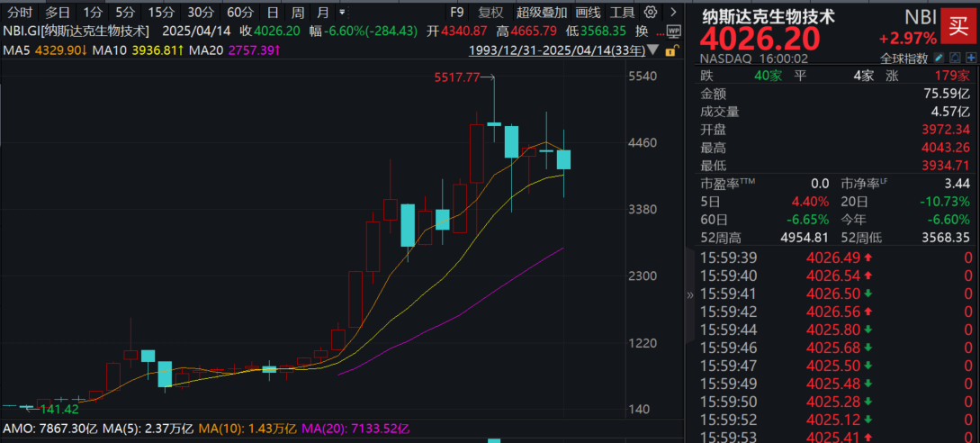Open the 工具 tools menu
980x443 pixels.
(x=623, y=12)
